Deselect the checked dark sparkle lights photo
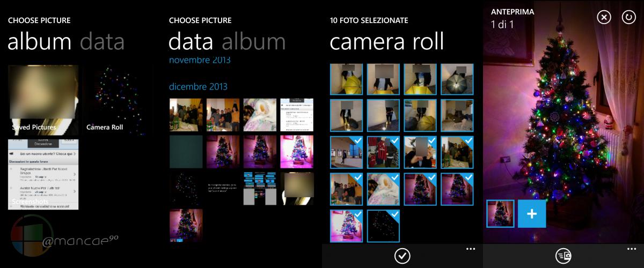 pos(383,226)
